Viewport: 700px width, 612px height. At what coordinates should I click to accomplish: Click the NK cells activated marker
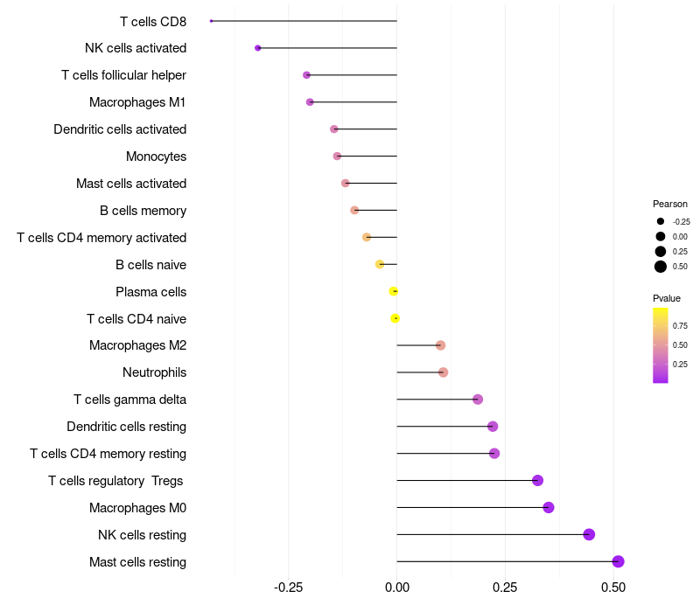pyautogui.click(x=257, y=48)
